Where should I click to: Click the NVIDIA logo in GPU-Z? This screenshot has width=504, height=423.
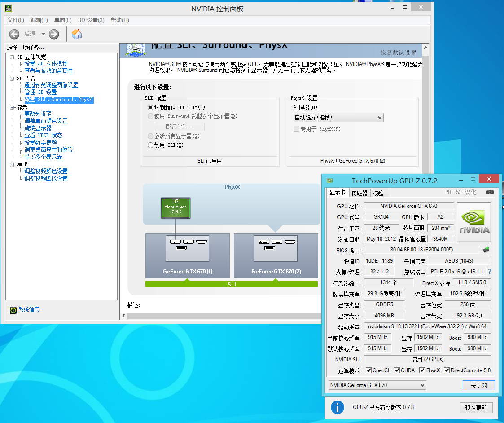(474, 222)
